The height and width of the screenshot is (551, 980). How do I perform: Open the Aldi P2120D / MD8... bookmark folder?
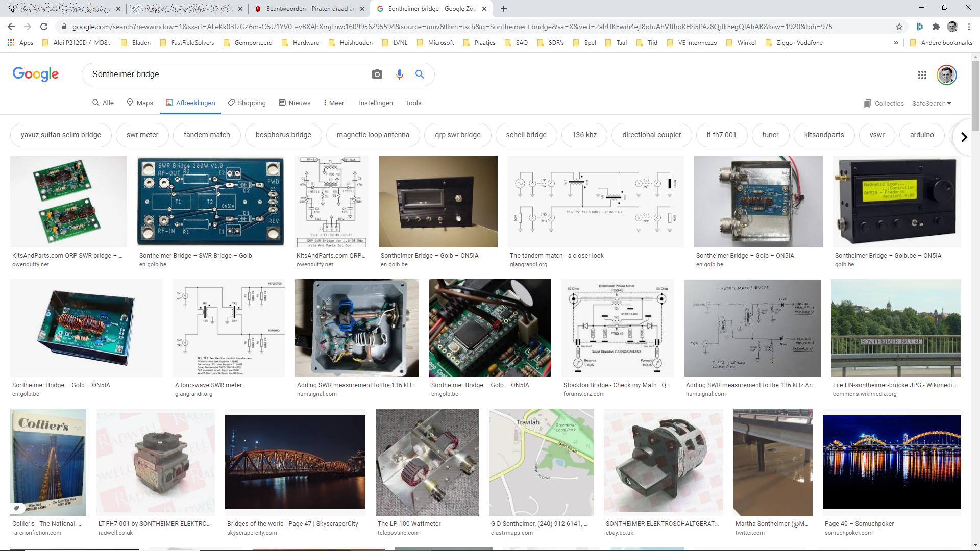coord(77,43)
